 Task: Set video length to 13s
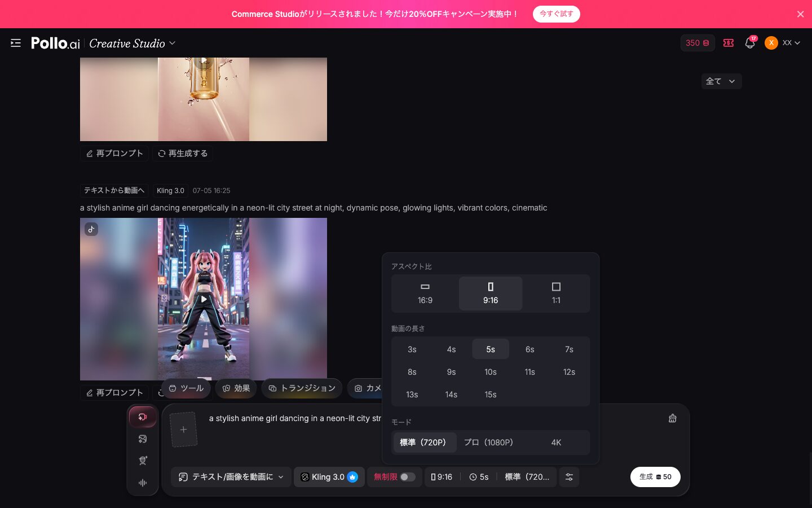point(412,395)
